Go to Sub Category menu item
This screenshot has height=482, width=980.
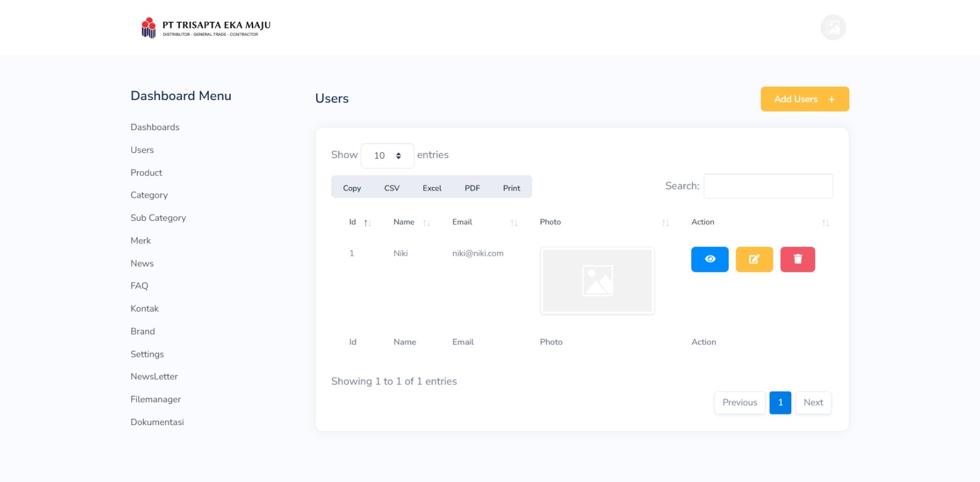click(158, 218)
